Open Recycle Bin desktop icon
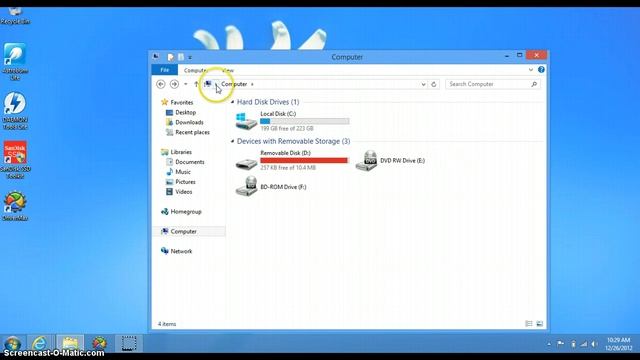This screenshot has height=360, width=640. click(15, 16)
